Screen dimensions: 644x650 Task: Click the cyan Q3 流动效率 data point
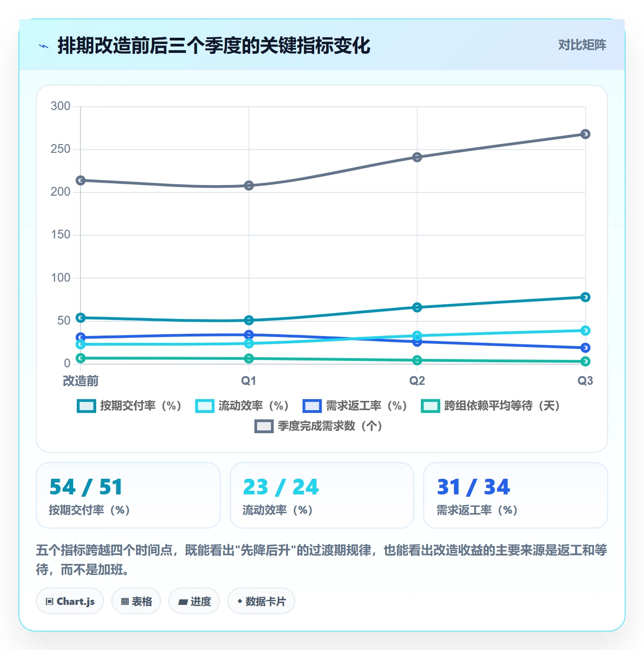(x=585, y=331)
